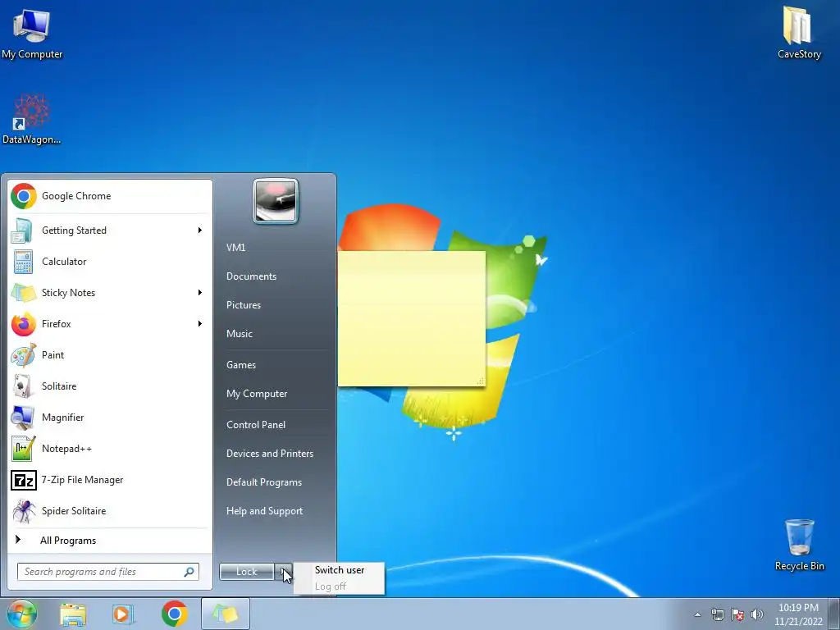Open Games from Start menu

pos(241,365)
